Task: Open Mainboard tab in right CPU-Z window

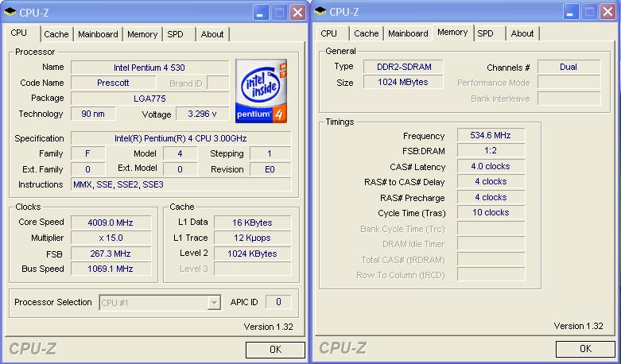Action: 408,33
